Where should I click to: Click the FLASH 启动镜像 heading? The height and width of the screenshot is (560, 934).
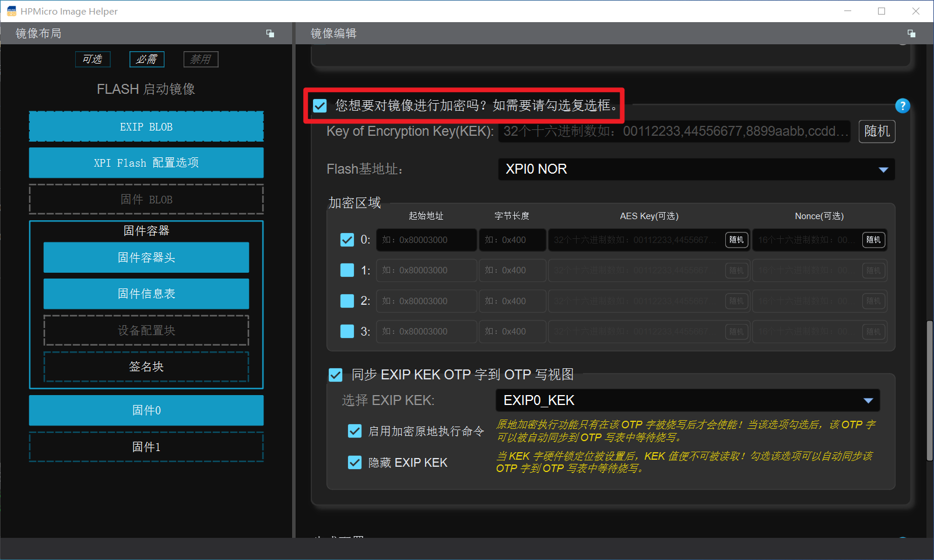pyautogui.click(x=146, y=89)
